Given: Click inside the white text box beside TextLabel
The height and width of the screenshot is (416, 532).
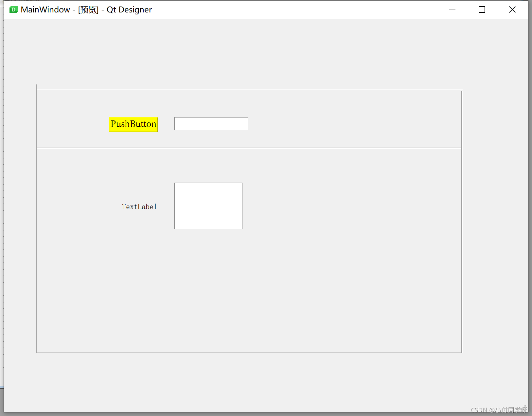Looking at the screenshot, I should (208, 206).
